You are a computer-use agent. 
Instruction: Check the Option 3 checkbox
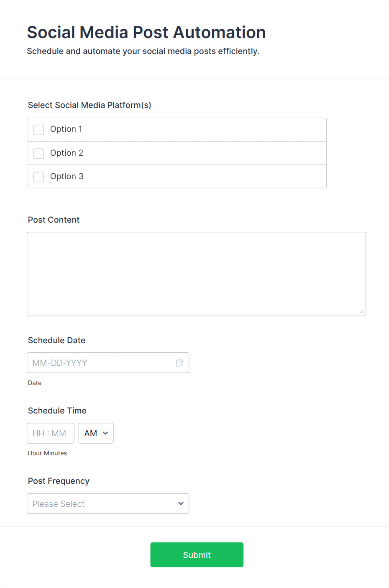(39, 177)
